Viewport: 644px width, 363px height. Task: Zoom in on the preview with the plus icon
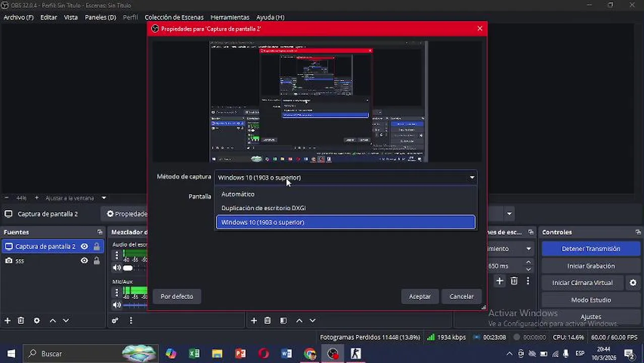[36, 198]
